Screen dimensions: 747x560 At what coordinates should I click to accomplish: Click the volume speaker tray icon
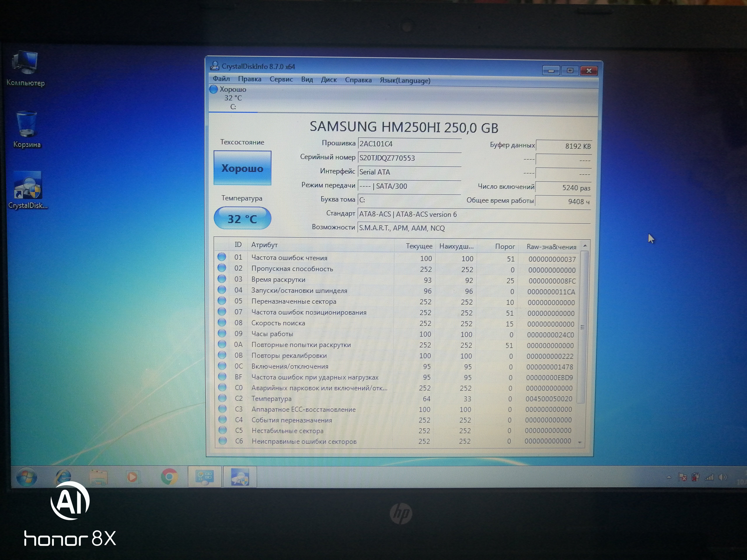coord(722,477)
